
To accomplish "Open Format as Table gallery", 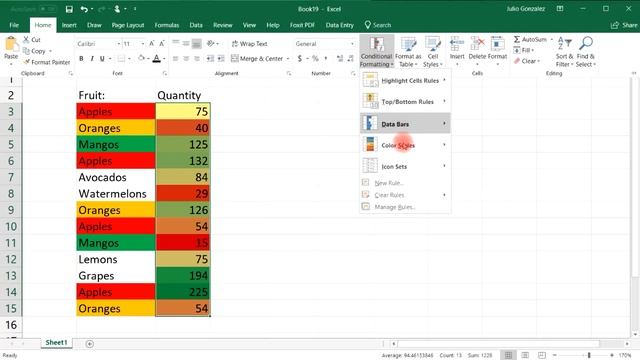I will click(408, 52).
